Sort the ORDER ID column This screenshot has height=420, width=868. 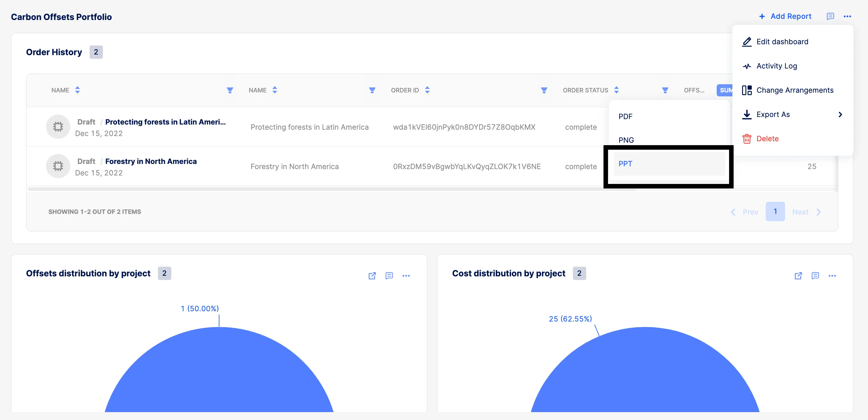click(x=427, y=90)
